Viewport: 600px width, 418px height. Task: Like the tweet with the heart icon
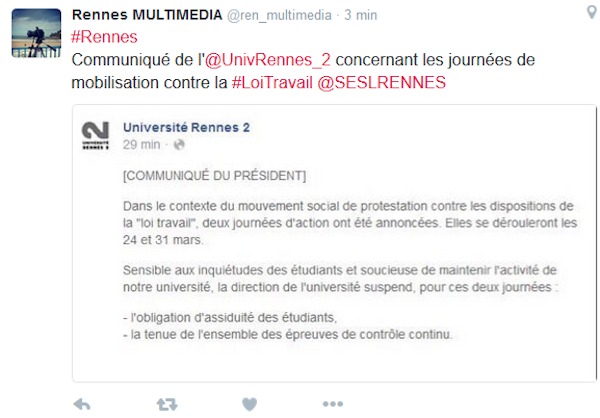pyautogui.click(x=249, y=404)
